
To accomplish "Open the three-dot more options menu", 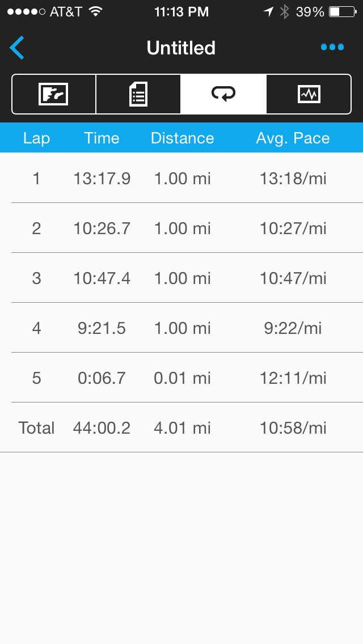I will pos(332,47).
